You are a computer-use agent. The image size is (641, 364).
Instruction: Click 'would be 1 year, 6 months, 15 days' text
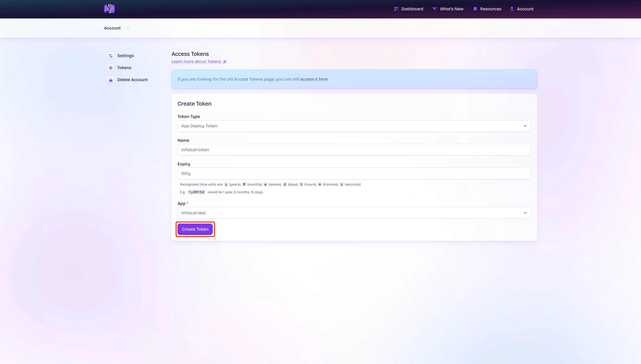coord(235,192)
